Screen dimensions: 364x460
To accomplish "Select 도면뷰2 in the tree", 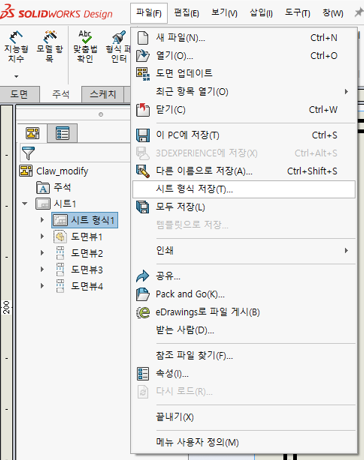I will pyautogui.click(x=87, y=253).
